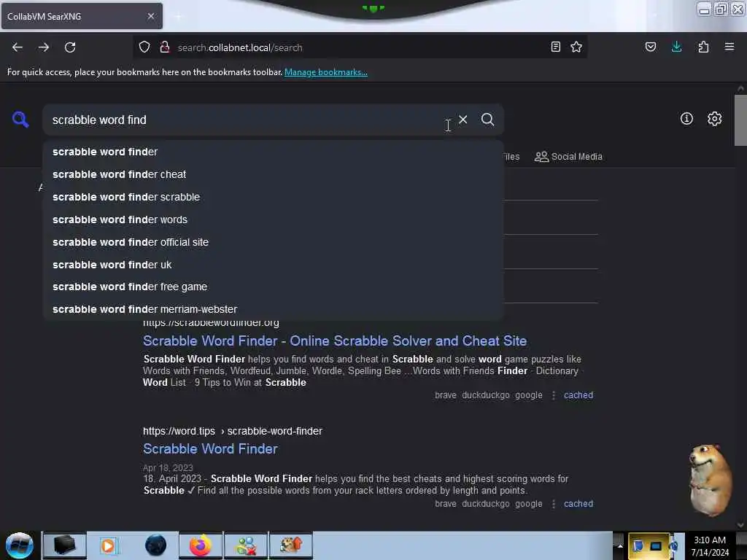This screenshot has width=747, height=560.
Task: Open the Pocket save icon
Action: tap(650, 47)
